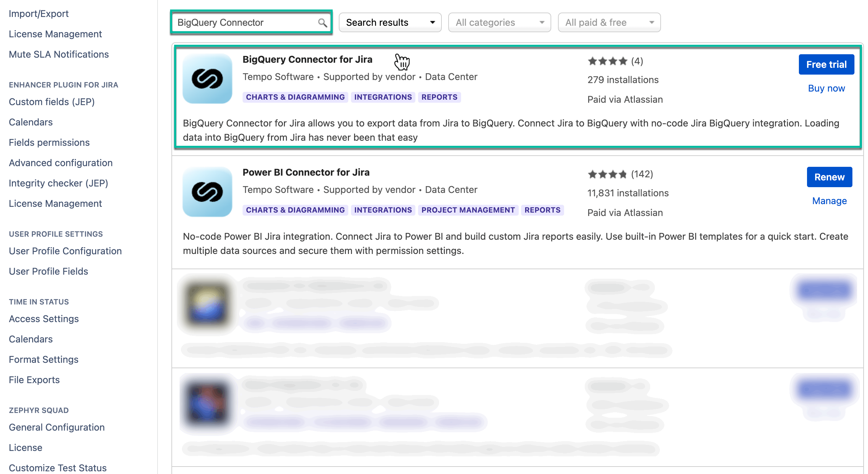The height and width of the screenshot is (474, 868).
Task: Click the '279 installations' text
Action: point(623,80)
